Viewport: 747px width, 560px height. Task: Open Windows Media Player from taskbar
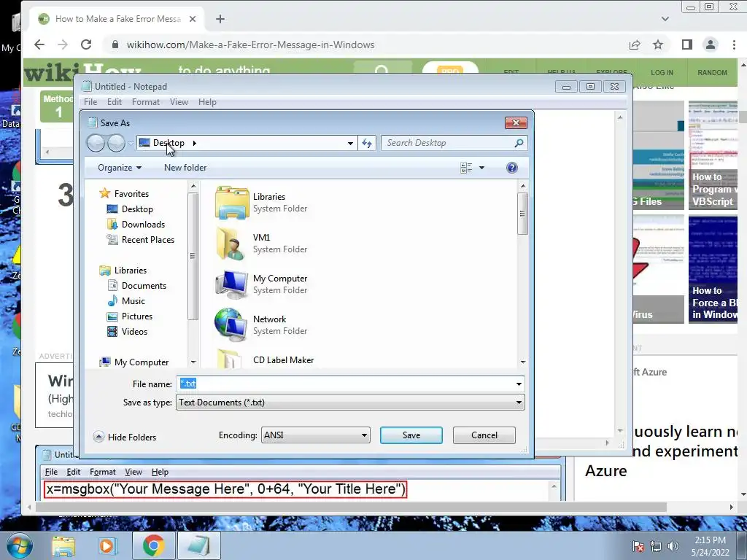(107, 546)
